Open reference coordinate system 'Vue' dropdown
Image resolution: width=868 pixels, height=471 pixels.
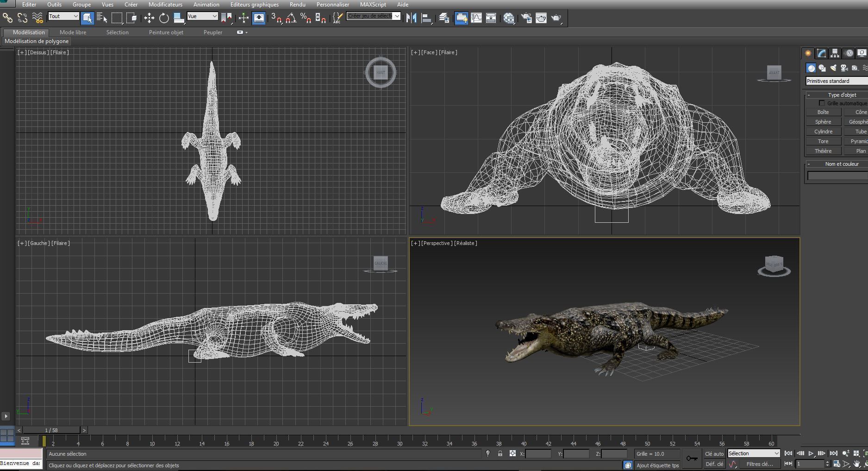coord(202,16)
